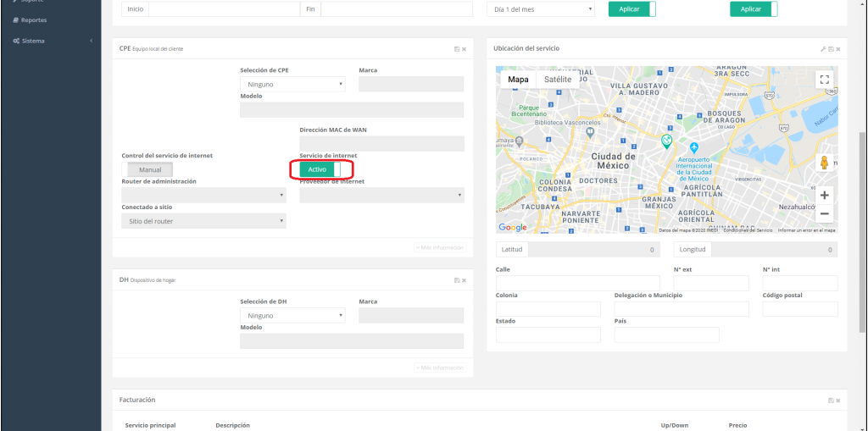
Task: Toggle the first Aplicar switch beside the day dropdown
Action: [632, 8]
